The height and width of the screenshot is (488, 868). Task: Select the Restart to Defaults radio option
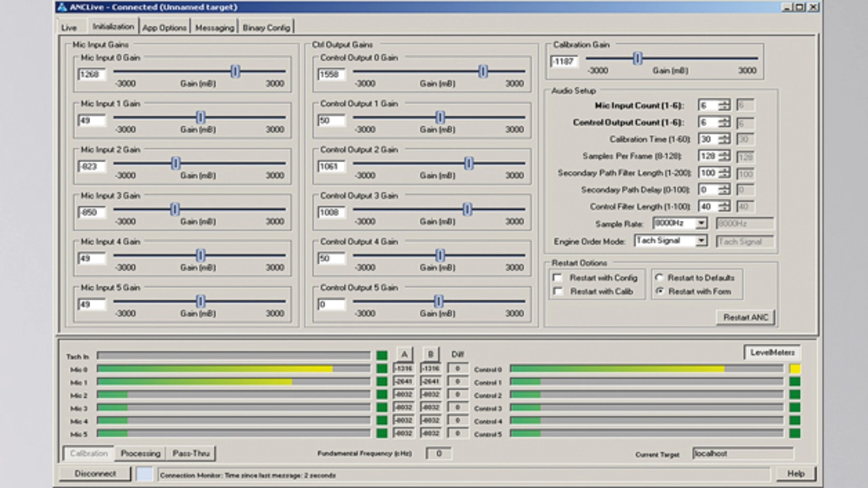[659, 278]
